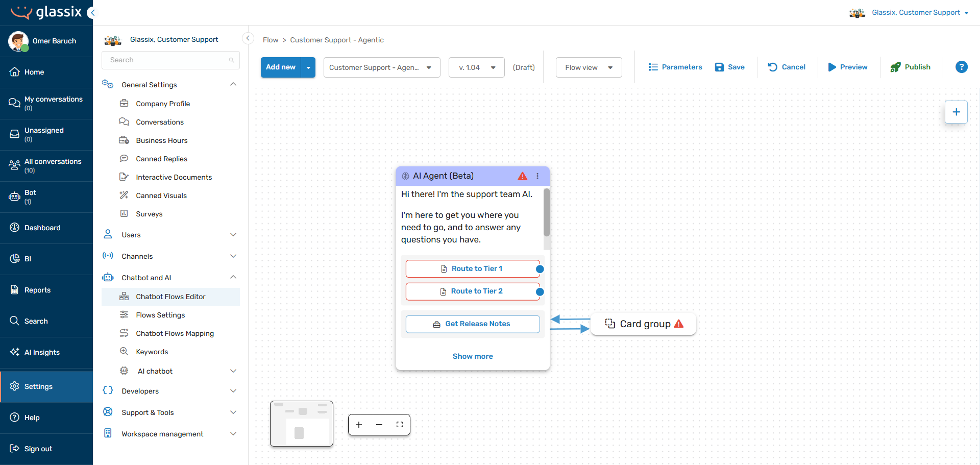The image size is (980, 465).
Task: Open the Bot section
Action: tap(46, 197)
